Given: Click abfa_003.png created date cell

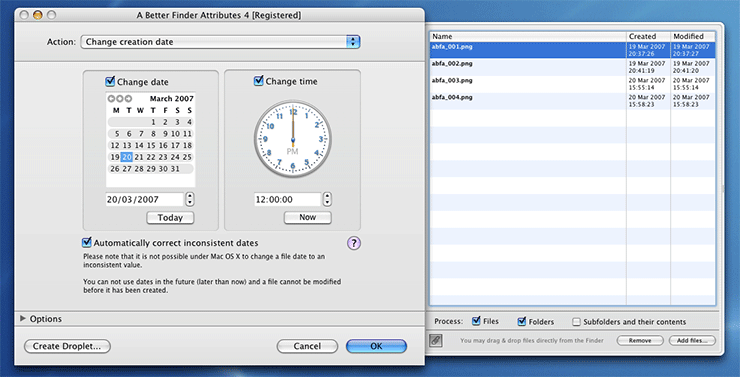Looking at the screenshot, I should coord(647,84).
